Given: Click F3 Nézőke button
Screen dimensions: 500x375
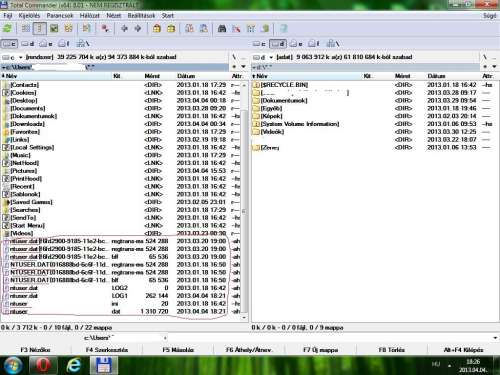Looking at the screenshot, I should 35,350.
